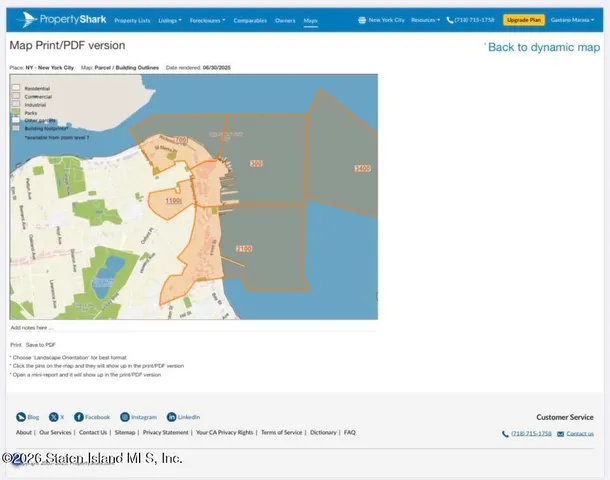
Task: Expand the Listings dropdown menu
Action: point(171,20)
